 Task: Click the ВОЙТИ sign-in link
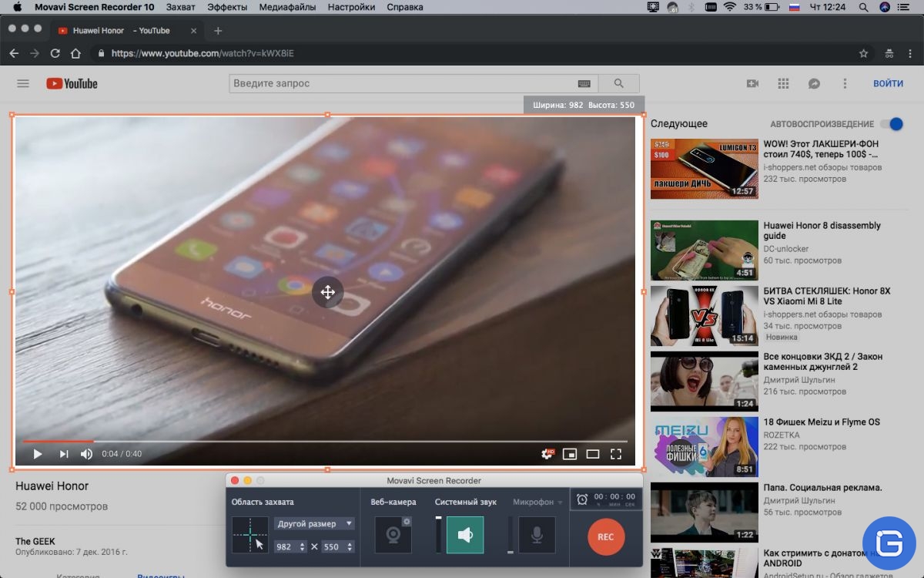888,83
